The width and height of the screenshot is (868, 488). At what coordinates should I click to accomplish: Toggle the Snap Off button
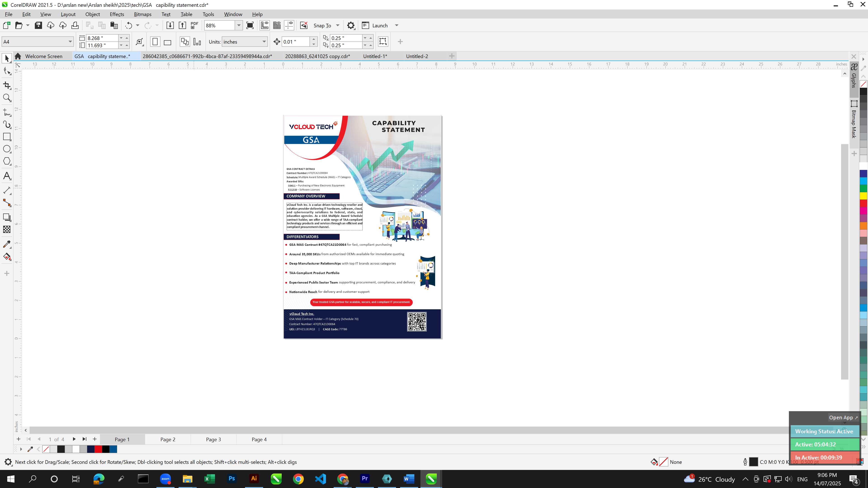304,25
